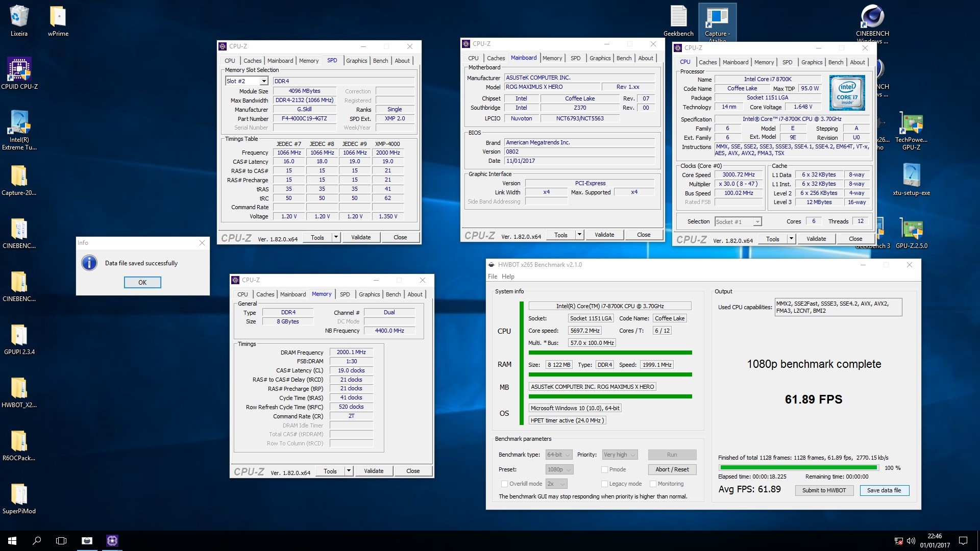Open the HWBOT_X2 folder icon
The width and height of the screenshot is (980, 551).
pos(19,392)
